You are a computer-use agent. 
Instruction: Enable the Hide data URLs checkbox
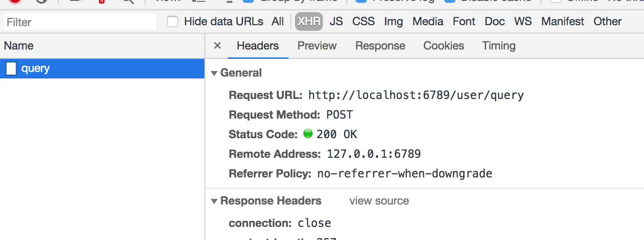coord(173,21)
